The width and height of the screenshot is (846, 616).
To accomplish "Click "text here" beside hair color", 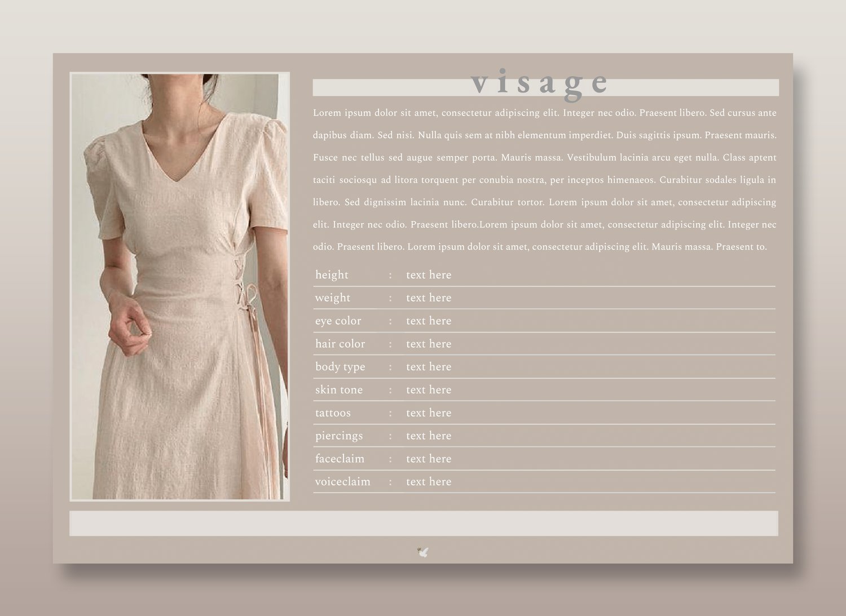I will (x=429, y=344).
